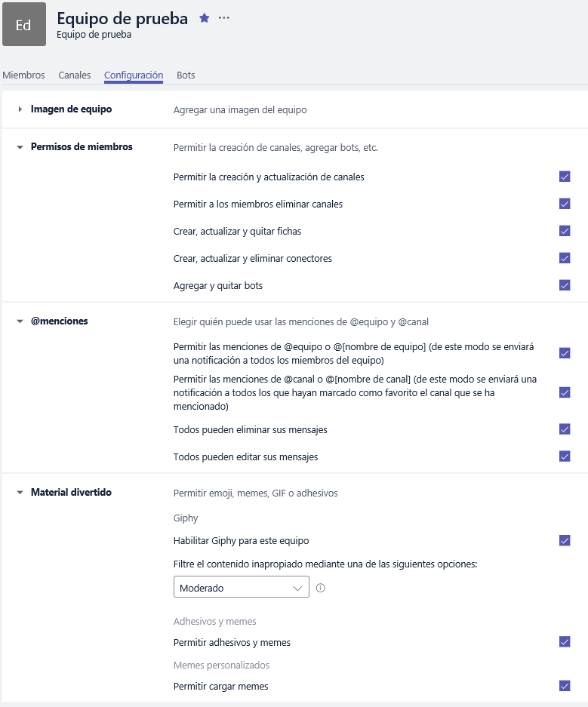Disable Permitir a los miembros eliminar canales

point(565,204)
